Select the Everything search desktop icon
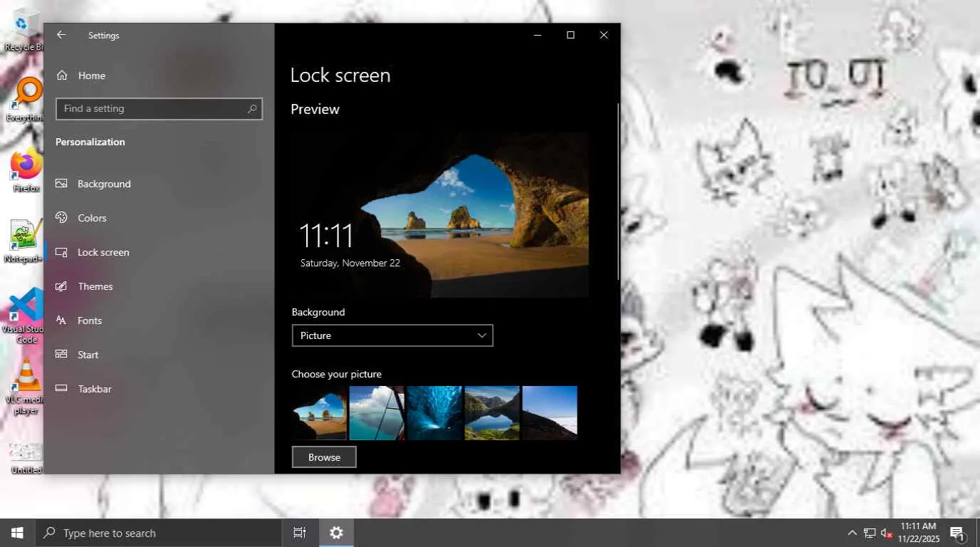The height and width of the screenshot is (547, 980). [x=26, y=100]
